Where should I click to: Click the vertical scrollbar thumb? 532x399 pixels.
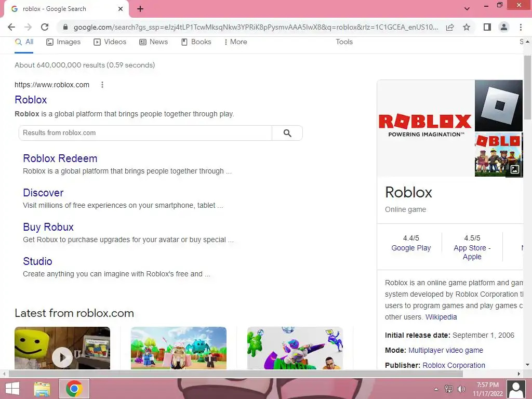point(527,87)
